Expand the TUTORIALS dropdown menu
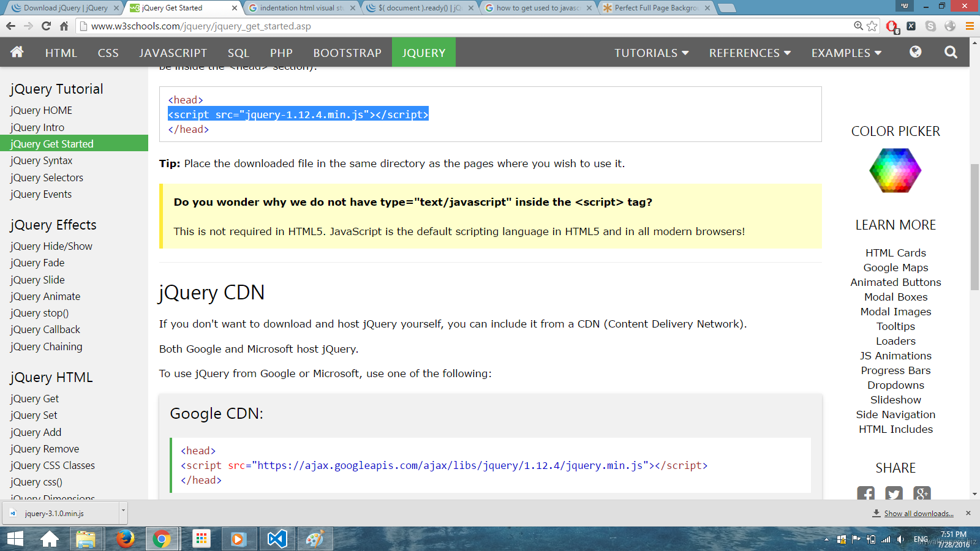Screen dimensions: 980x551 click(x=652, y=53)
